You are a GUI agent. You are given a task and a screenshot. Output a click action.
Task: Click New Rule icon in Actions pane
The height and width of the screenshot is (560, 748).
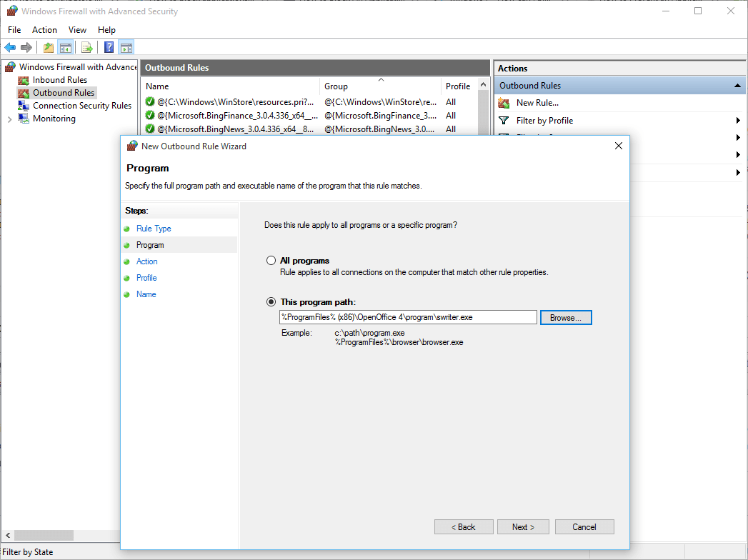tap(504, 103)
